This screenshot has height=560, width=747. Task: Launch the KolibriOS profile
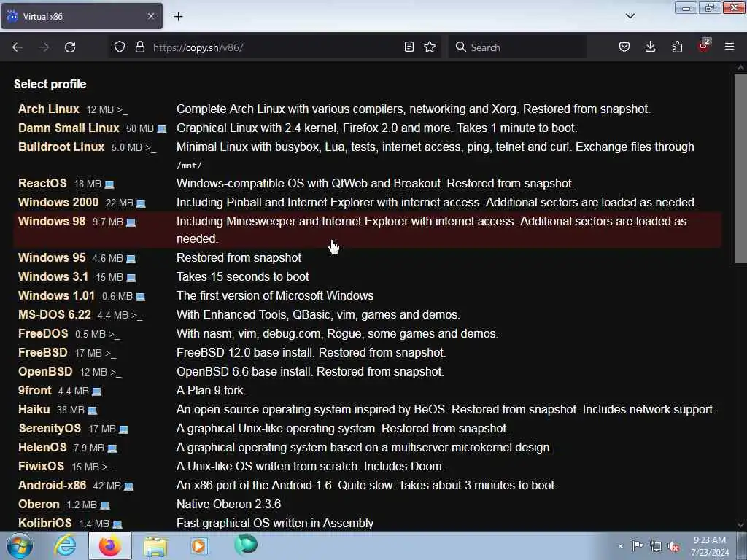click(44, 524)
